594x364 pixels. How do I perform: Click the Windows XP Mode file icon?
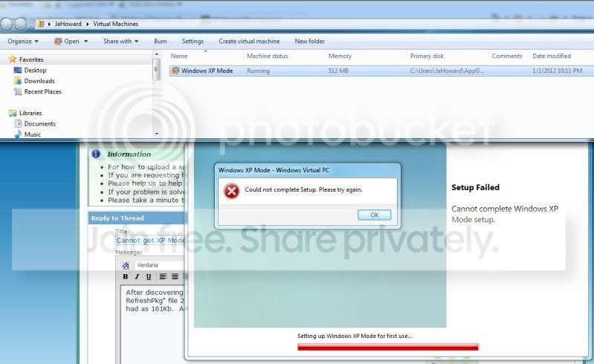(175, 71)
